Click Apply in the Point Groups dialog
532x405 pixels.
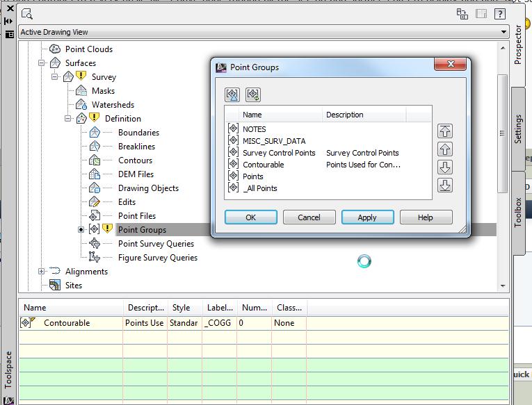(367, 217)
